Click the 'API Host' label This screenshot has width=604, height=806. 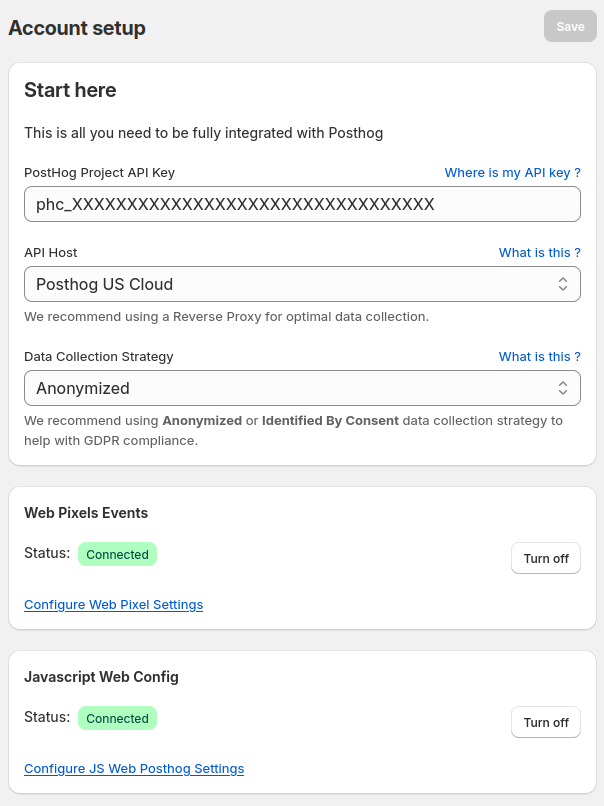pyautogui.click(x=51, y=253)
